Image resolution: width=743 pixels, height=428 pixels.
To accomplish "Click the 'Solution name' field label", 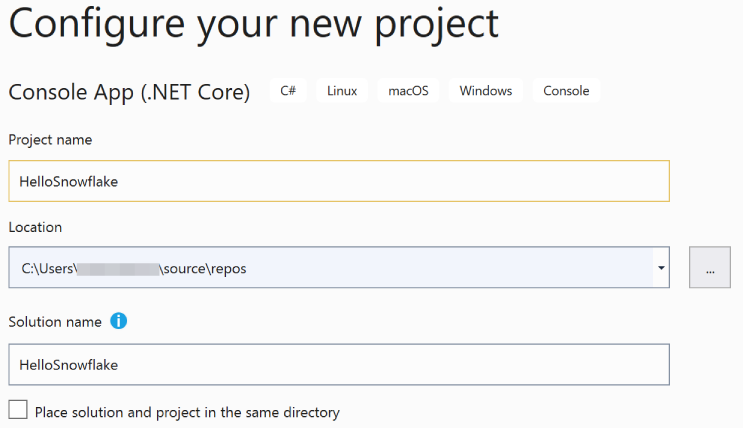I will [x=55, y=322].
